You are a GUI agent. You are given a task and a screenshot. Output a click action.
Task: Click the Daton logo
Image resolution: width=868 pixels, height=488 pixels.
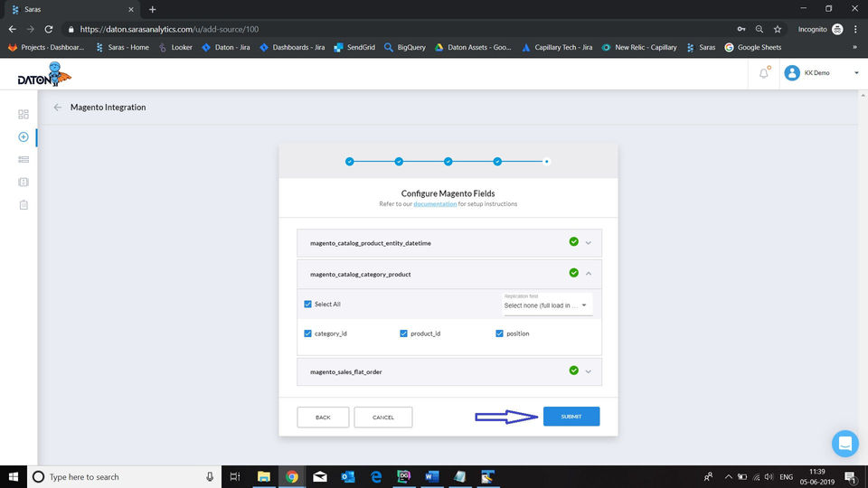[x=44, y=74]
